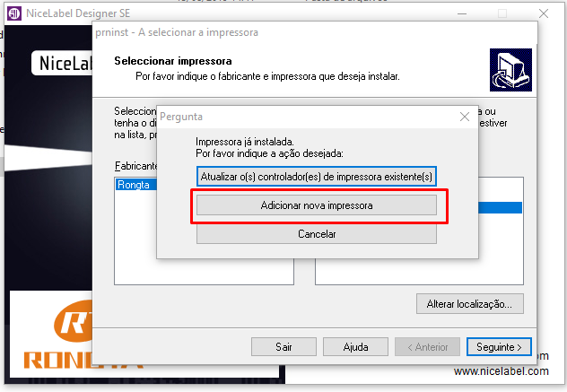
Task: Open Alterar localização
Action: coord(469,304)
